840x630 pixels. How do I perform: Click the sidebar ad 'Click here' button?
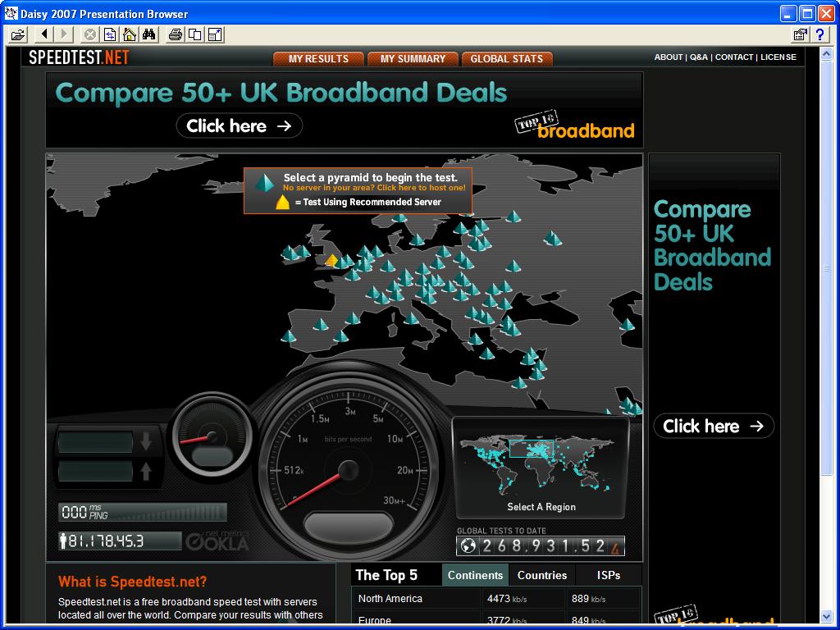(714, 426)
